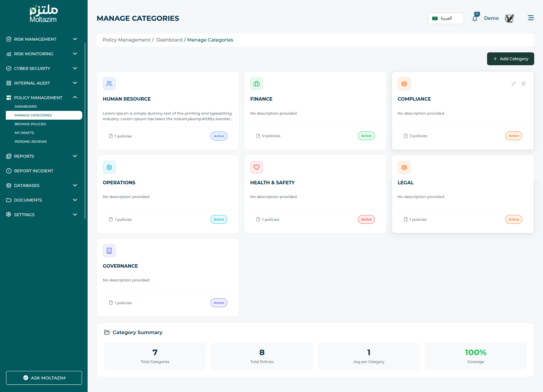The width and height of the screenshot is (543, 392).
Task: Click the Finance briefcase icon
Action: [257, 84]
